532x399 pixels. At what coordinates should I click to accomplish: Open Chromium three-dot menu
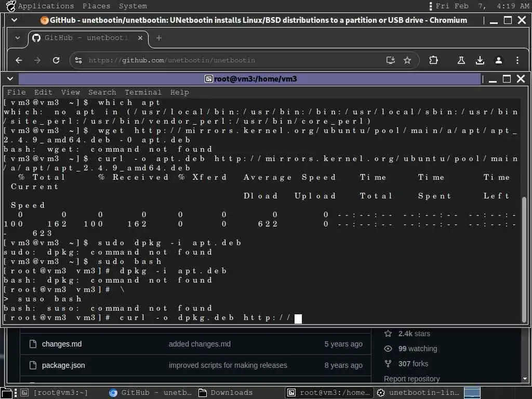[517, 60]
